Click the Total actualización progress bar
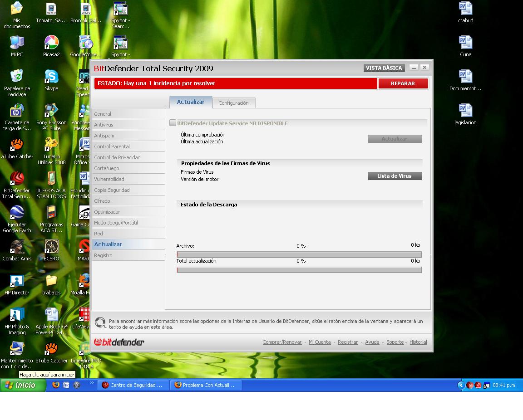 coord(299,270)
